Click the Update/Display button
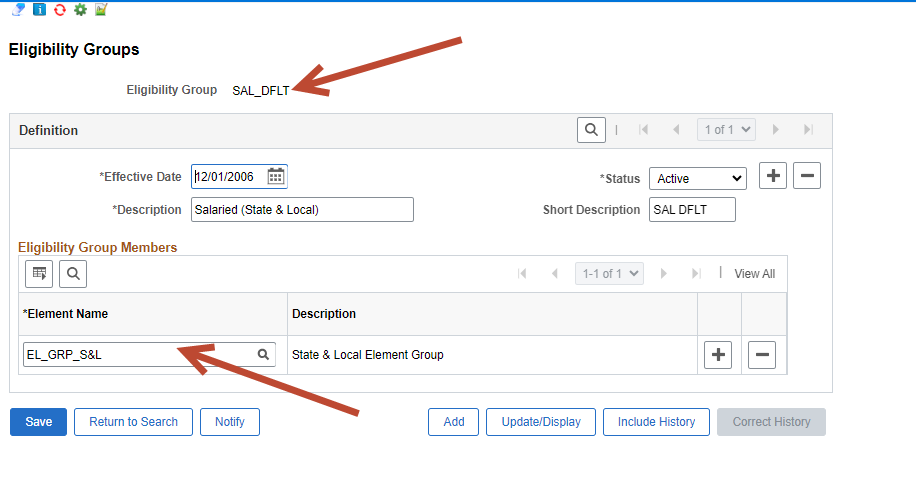 pos(541,422)
